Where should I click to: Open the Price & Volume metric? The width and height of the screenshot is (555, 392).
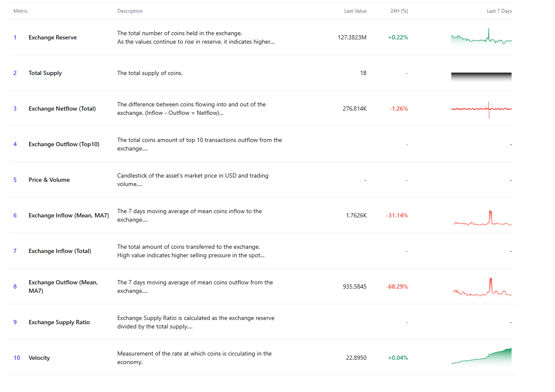click(49, 180)
